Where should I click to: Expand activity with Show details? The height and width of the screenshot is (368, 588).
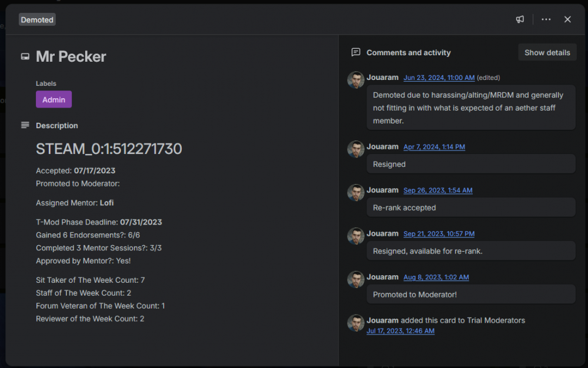click(x=547, y=52)
